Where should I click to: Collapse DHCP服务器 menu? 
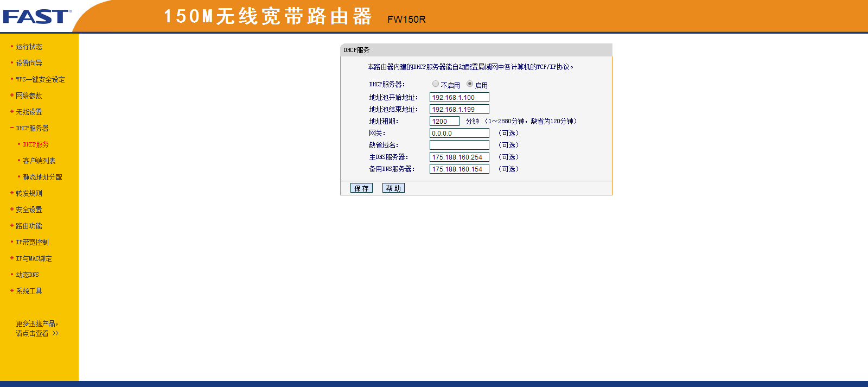[32, 128]
